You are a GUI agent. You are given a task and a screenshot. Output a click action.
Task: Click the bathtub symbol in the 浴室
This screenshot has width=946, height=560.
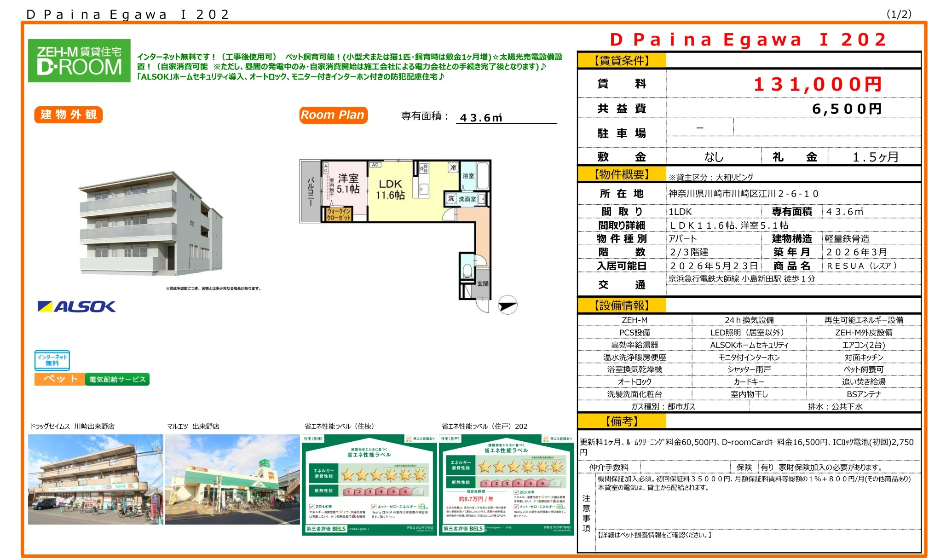point(482,175)
